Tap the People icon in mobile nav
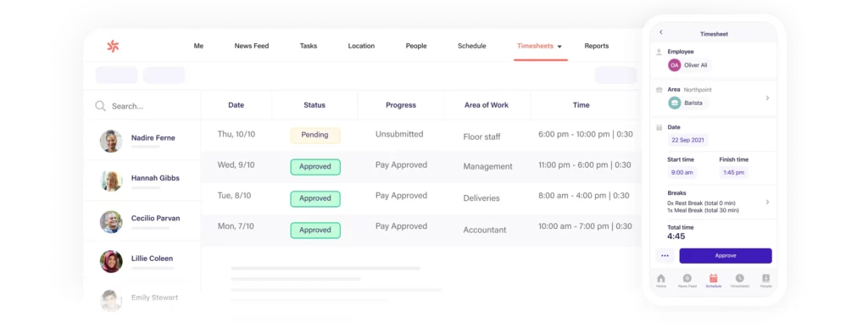Screen dimensions: 868x328 [x=765, y=278]
